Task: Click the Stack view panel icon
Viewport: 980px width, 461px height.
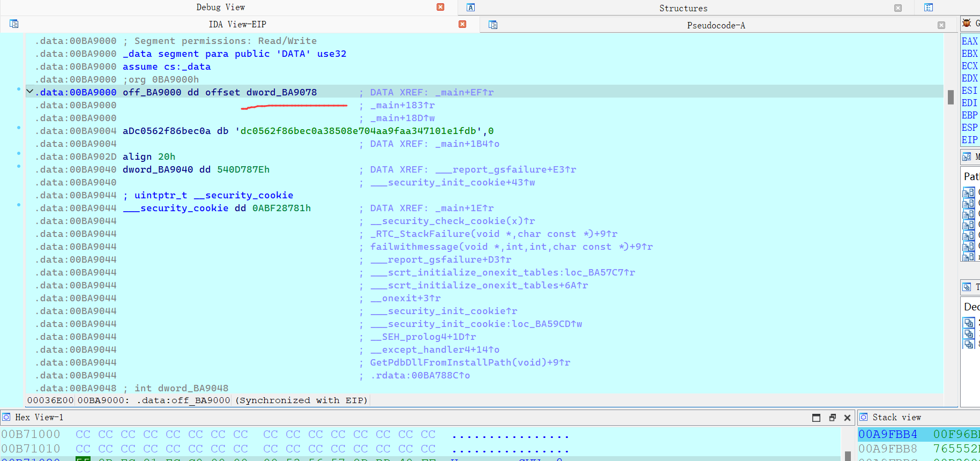Action: 864,417
